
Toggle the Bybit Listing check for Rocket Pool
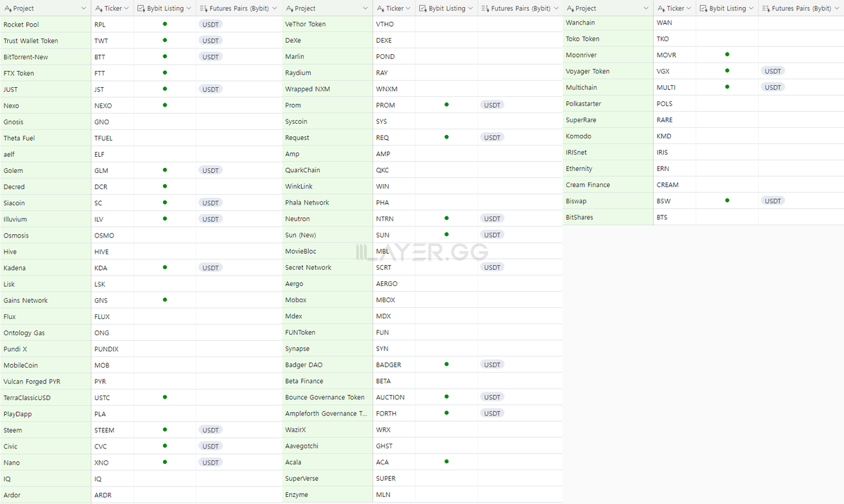coord(165,23)
